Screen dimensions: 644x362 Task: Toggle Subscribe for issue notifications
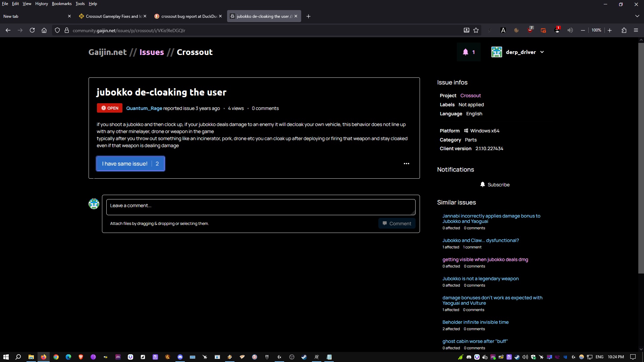(x=495, y=185)
